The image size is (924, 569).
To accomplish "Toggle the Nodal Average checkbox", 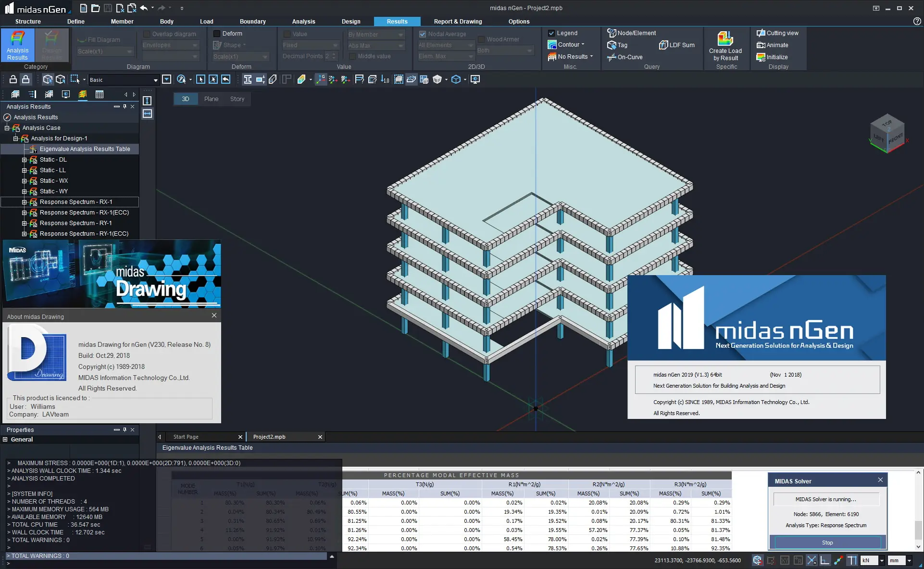I will 423,34.
